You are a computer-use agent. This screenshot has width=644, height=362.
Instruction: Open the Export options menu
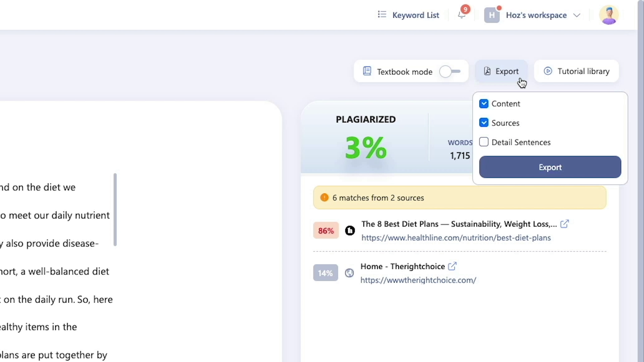[501, 71]
